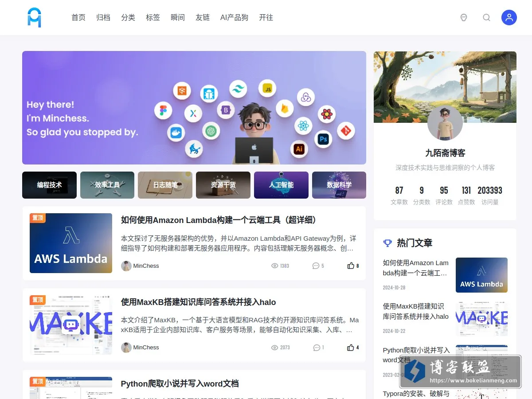Open the 瞬间 menu item
This screenshot has width=532, height=399.
tap(178, 18)
